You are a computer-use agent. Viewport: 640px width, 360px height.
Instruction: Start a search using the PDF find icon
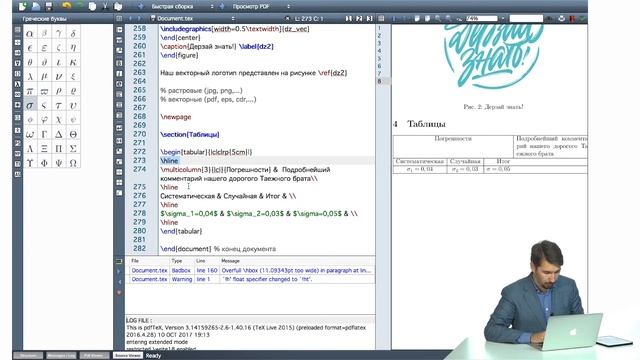[549, 18]
